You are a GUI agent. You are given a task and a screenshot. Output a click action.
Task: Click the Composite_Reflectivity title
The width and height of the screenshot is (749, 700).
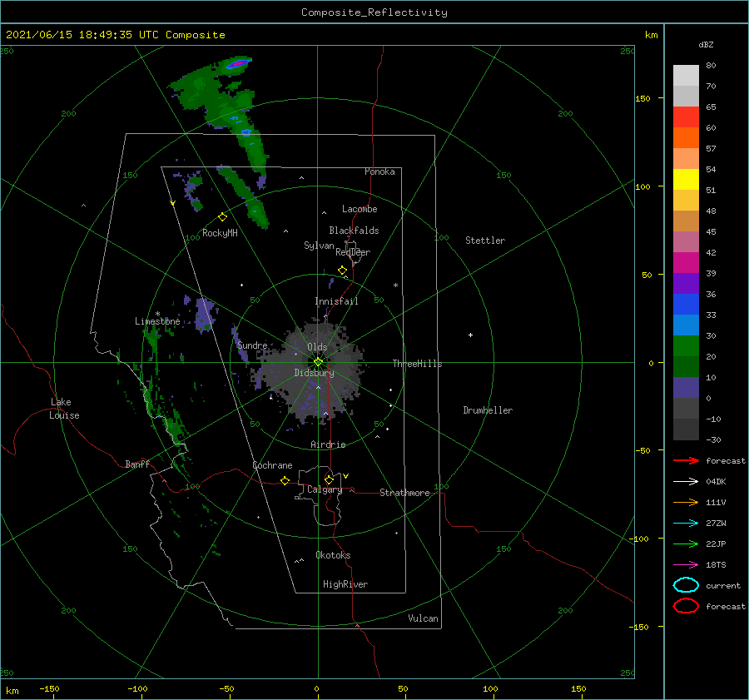(374, 12)
